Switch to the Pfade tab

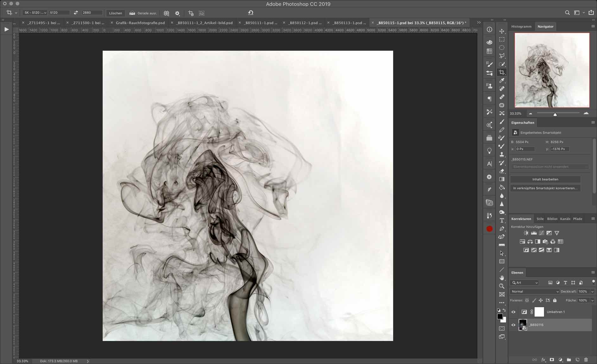577,219
